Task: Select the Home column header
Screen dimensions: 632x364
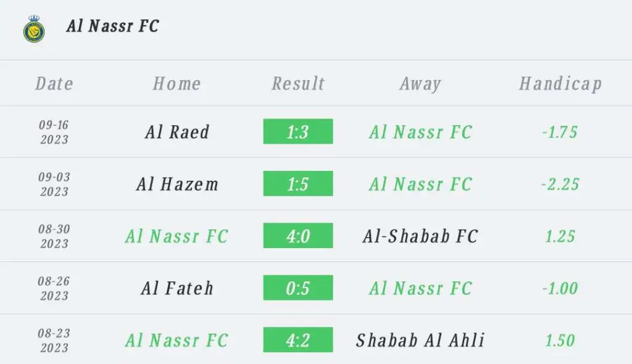Action: tap(177, 84)
